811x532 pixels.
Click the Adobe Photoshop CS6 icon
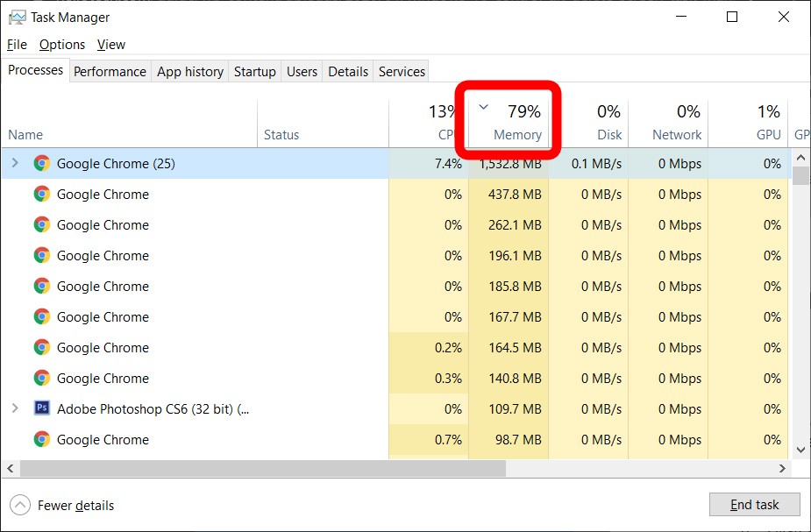[41, 408]
